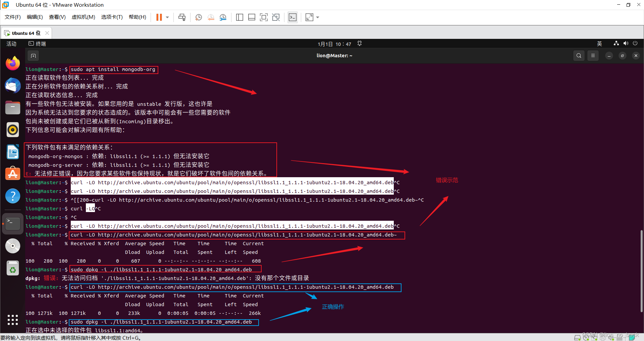
Task: Click the 活动 activities button
Action: 11,44
